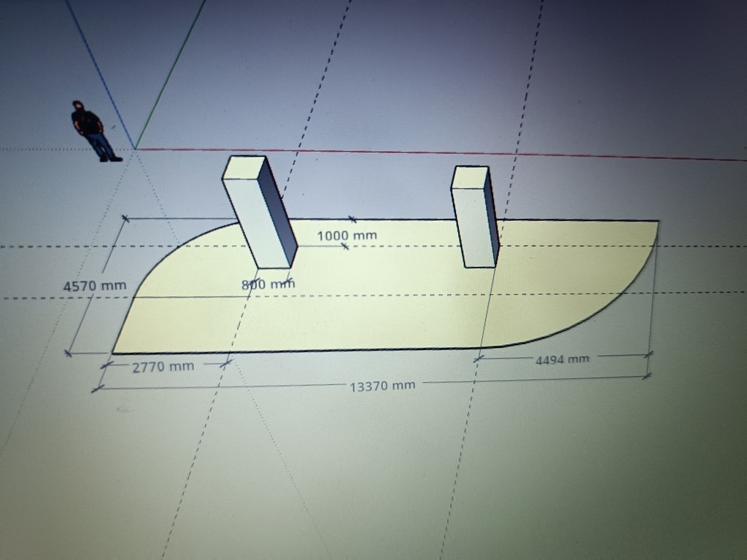Select the top face of the right column
Image resolution: width=747 pixels, height=560 pixels.
point(470,176)
